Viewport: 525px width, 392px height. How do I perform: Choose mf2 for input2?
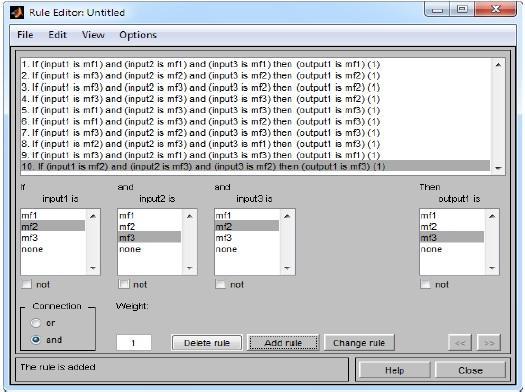pyautogui.click(x=150, y=227)
